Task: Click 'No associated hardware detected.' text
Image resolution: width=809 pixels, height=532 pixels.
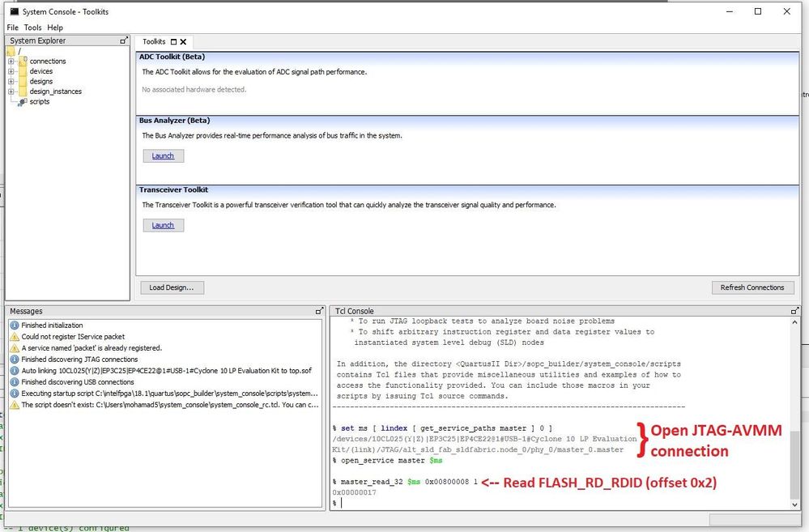Action: click(x=194, y=89)
